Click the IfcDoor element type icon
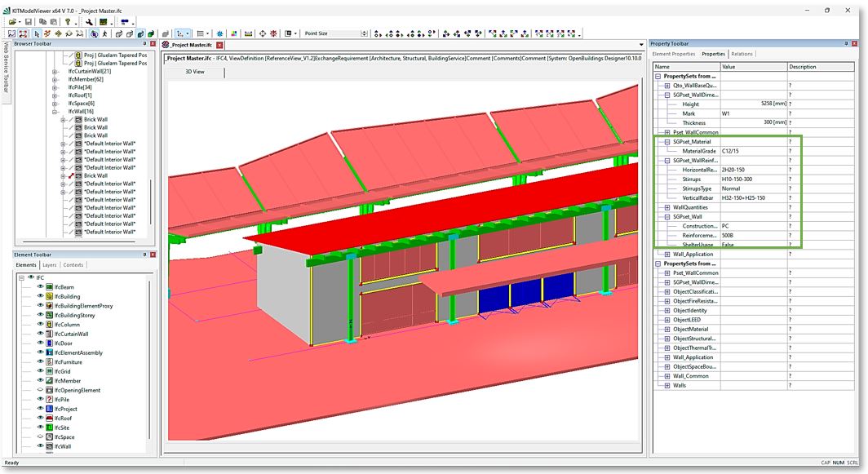 [50, 343]
